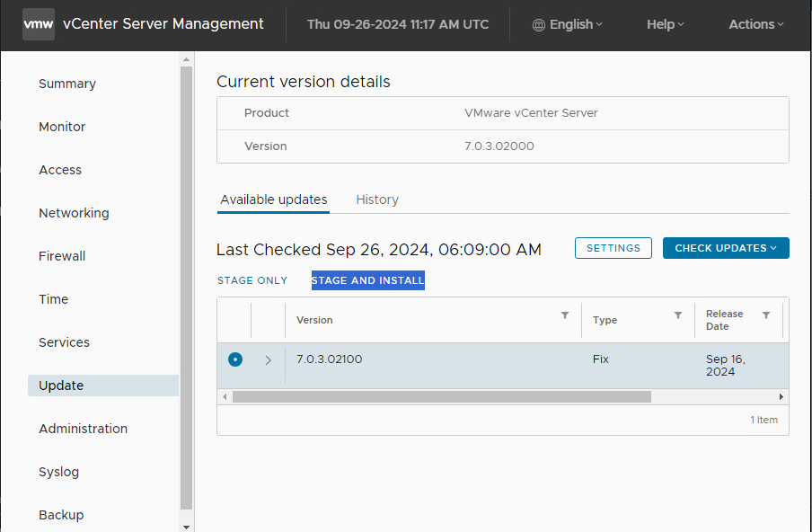Screen dimensions: 812x532
Task: Click the Sep 16, 2024 date cell
Action: 726,365
